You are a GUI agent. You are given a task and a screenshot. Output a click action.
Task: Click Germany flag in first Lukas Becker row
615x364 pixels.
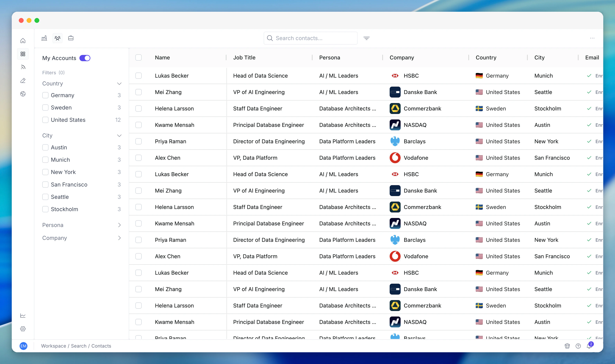click(x=479, y=75)
